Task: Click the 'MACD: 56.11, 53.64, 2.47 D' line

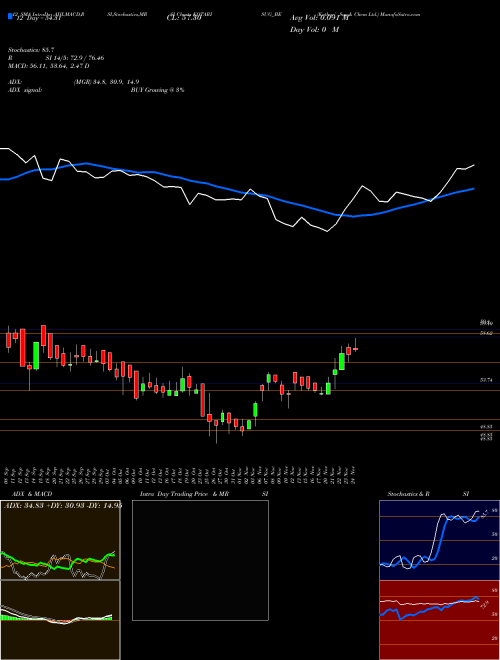Action: tap(48, 66)
